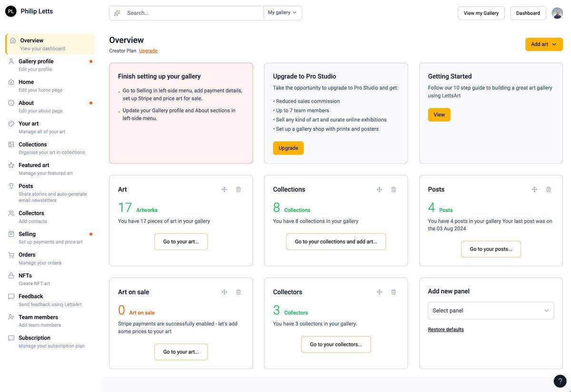Click the 3 Collectors count
Image resolution: width=571 pixels, height=392 pixels.
(290, 311)
